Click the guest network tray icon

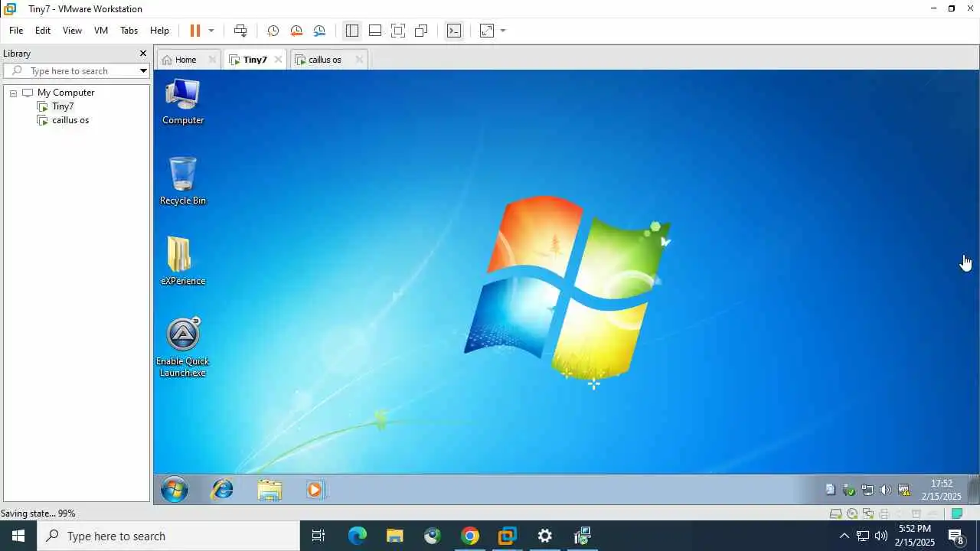tap(867, 490)
